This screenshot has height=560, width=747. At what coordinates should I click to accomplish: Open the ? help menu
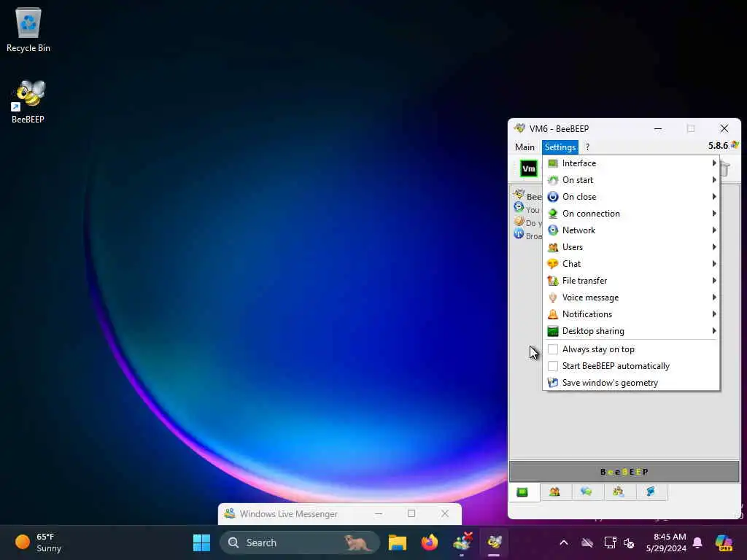coord(587,147)
